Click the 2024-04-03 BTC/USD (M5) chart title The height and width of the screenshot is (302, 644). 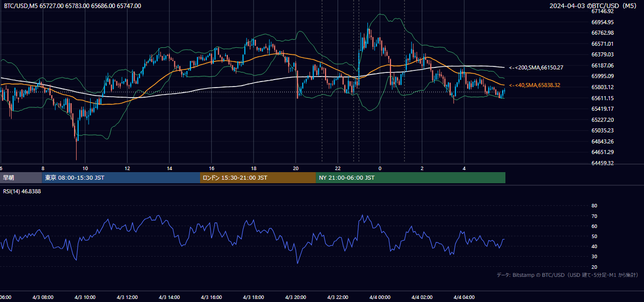point(595,6)
